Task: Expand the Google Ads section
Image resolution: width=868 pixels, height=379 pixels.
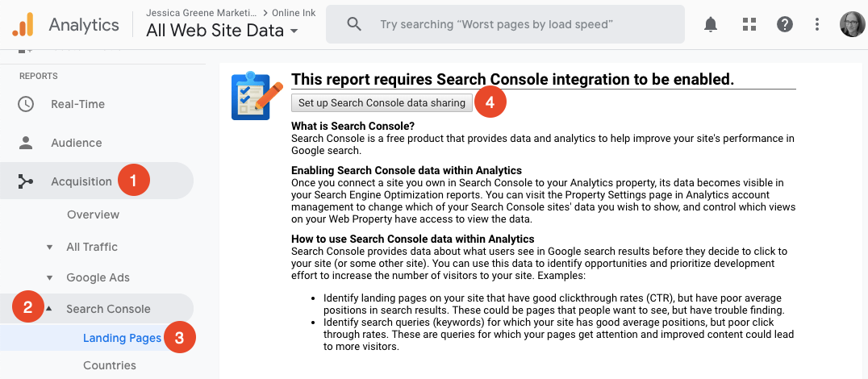Action: pyautogui.click(x=50, y=278)
